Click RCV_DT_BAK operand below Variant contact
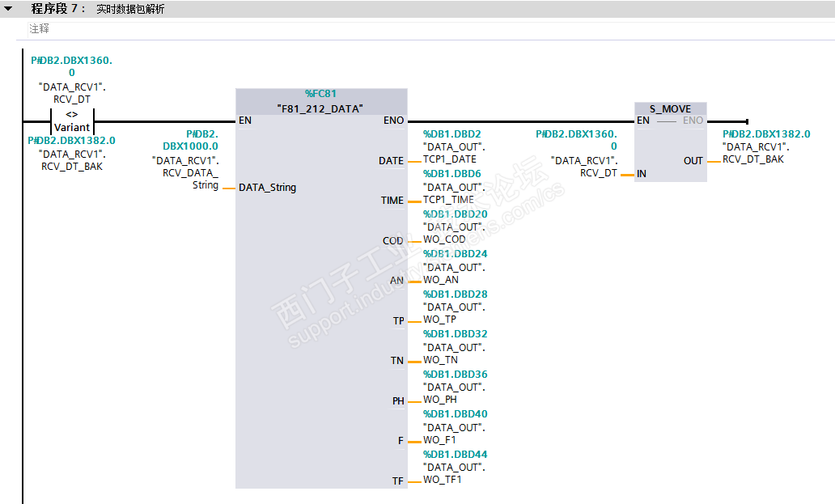Image resolution: width=835 pixels, height=504 pixels. pos(72,167)
